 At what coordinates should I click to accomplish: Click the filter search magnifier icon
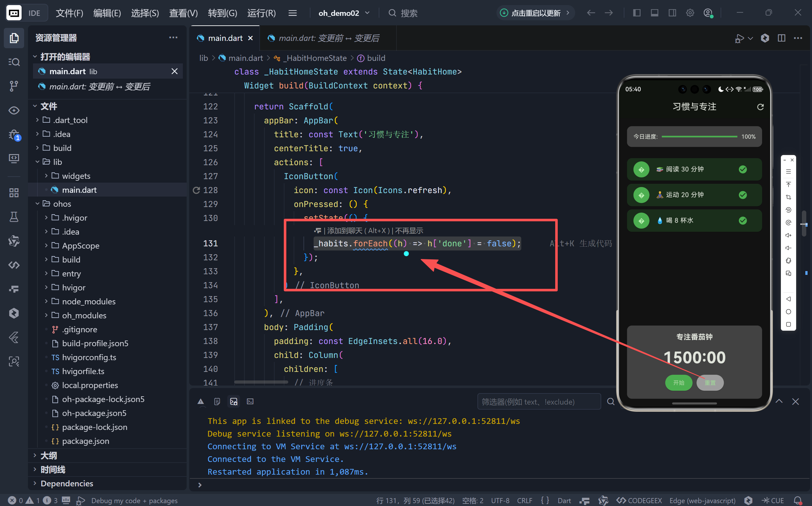point(611,402)
